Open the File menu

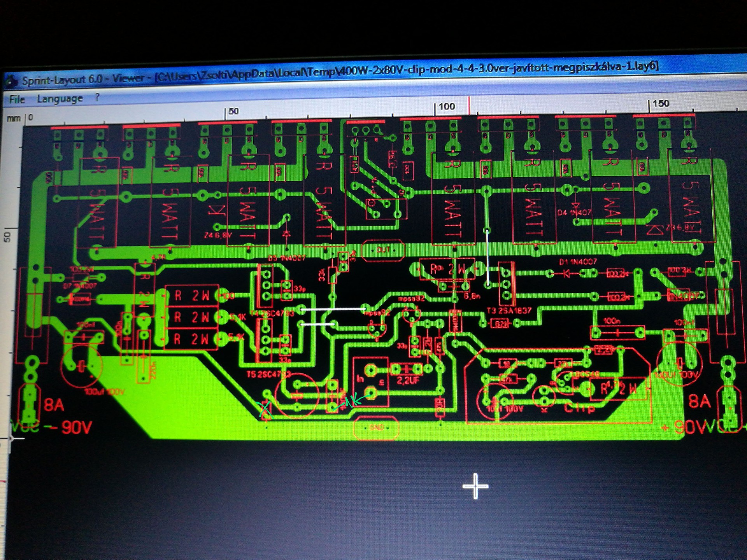[17, 100]
